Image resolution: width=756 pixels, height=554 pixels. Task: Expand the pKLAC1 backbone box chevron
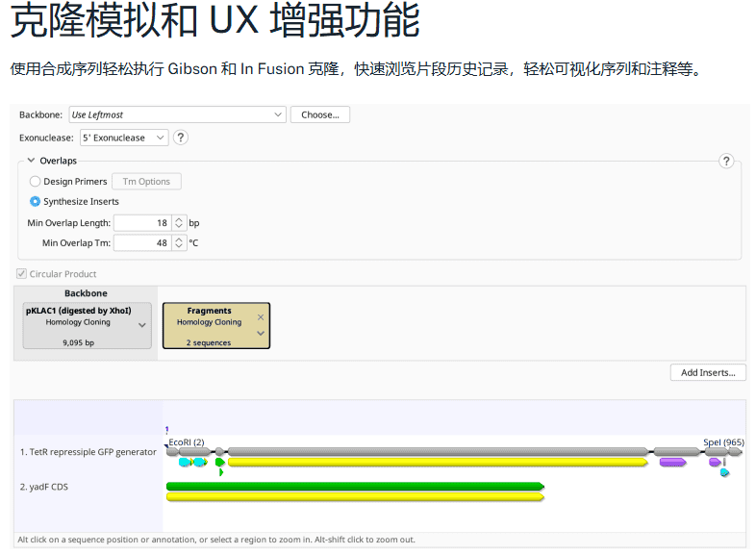pos(142,325)
